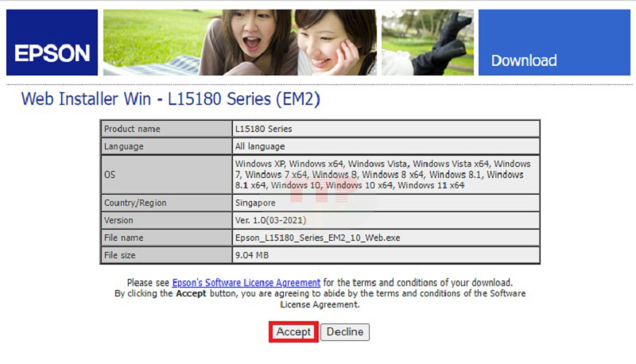636x364 pixels.
Task: Select the Singapore value cell
Action: pos(255,203)
